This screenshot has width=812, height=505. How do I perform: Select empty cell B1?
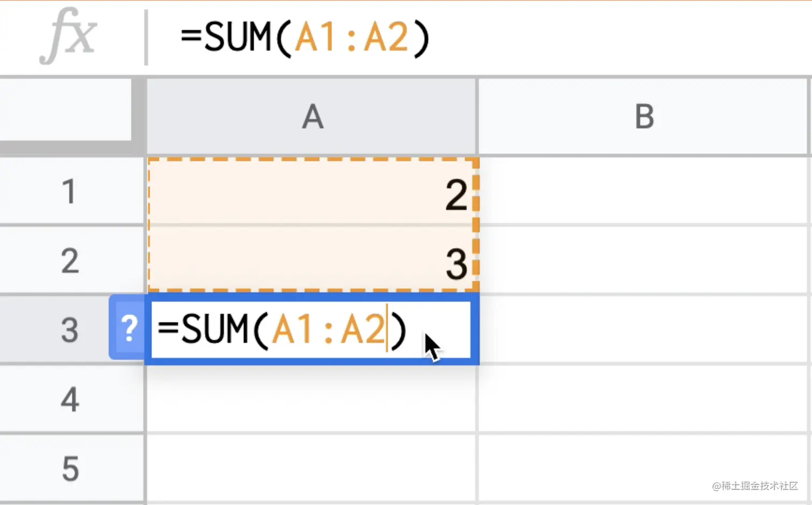[644, 191]
